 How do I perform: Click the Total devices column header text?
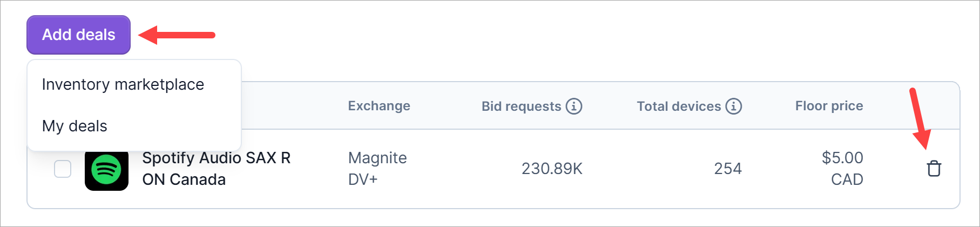tap(679, 106)
